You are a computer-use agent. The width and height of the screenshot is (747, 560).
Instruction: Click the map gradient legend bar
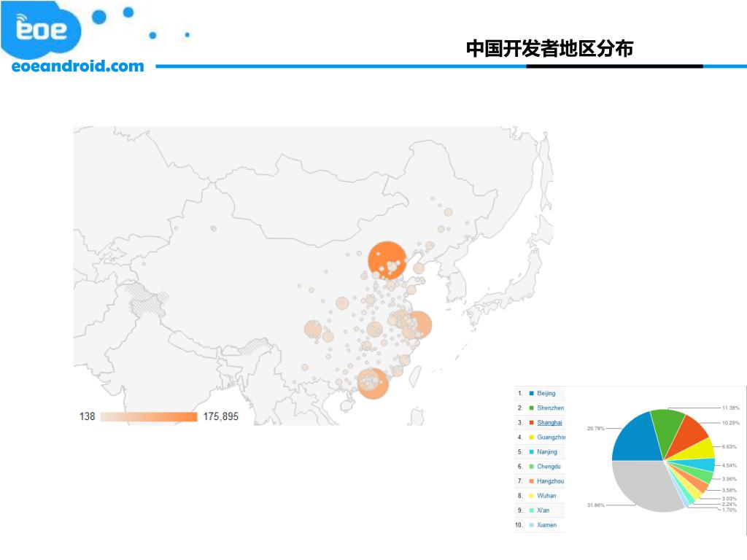pos(149,416)
